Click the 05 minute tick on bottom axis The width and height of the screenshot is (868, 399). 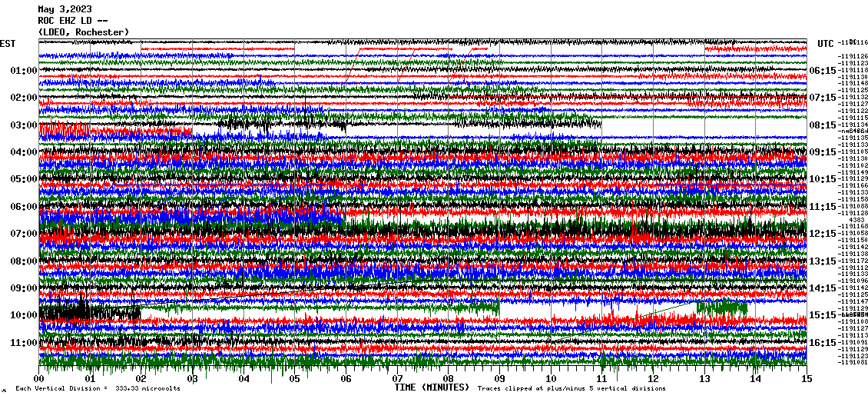click(295, 379)
